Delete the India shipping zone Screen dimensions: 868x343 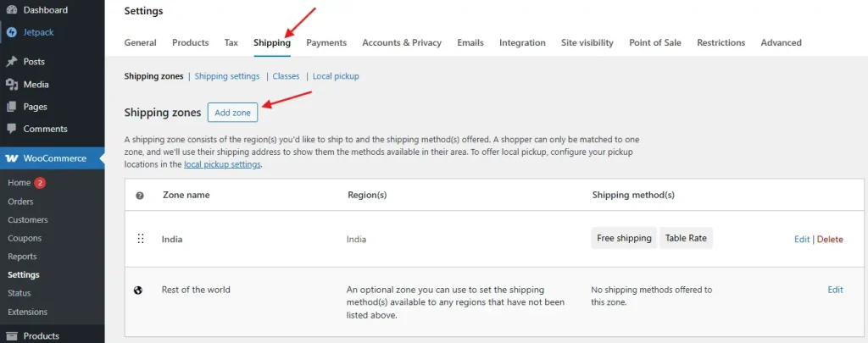[x=830, y=239]
